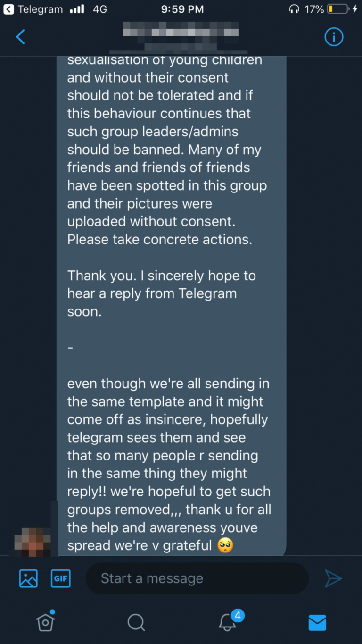Open the GIF selector
Screen dimensions: 362x644
tap(60, 578)
